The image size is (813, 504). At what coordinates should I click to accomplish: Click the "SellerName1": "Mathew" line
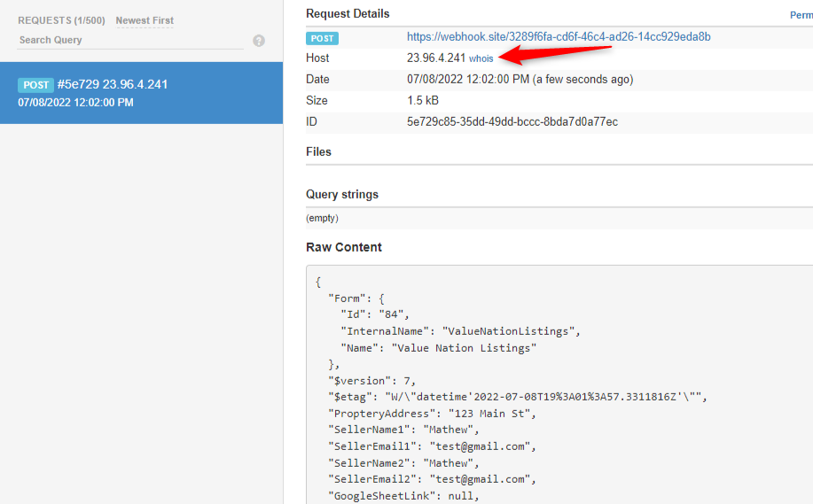point(404,430)
